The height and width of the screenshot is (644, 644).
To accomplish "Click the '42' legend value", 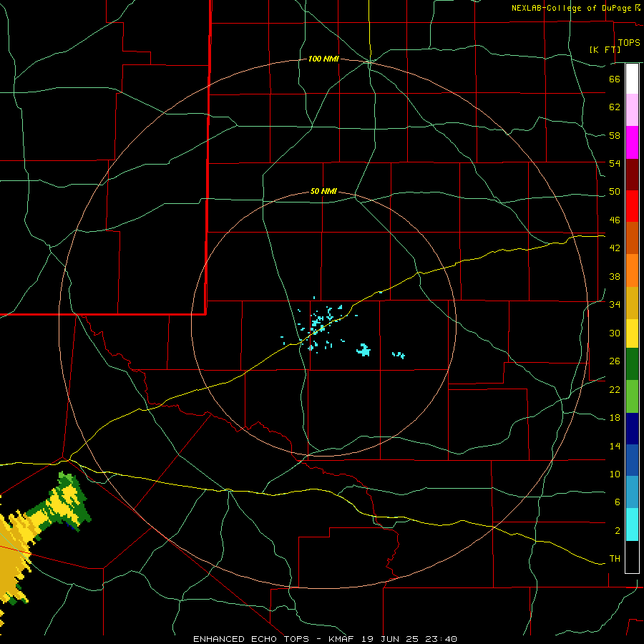I will point(615,248).
